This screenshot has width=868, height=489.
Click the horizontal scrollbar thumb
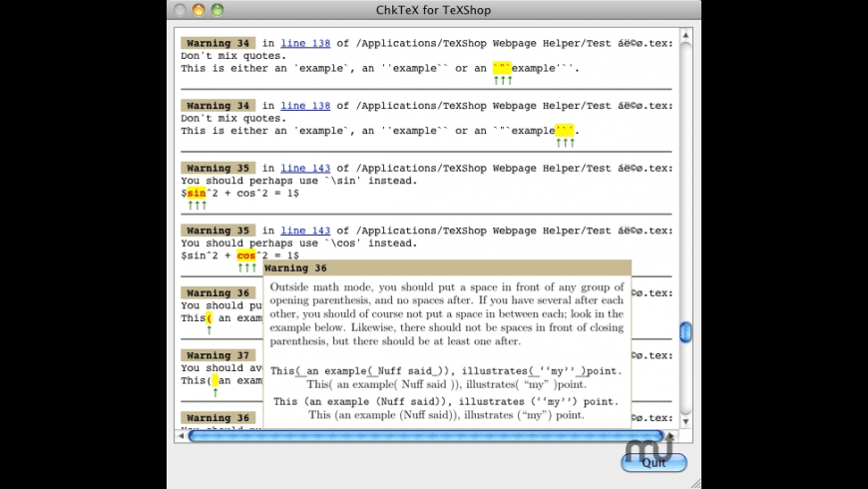pos(426,436)
